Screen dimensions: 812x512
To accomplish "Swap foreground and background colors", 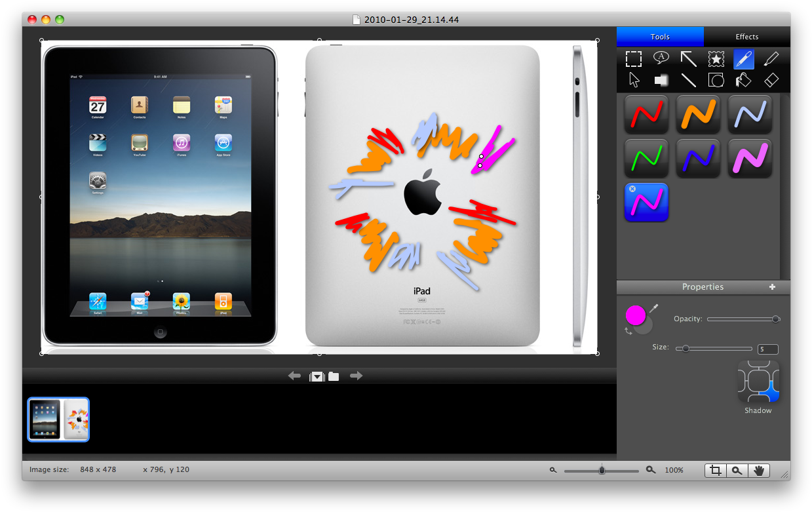I will point(627,331).
